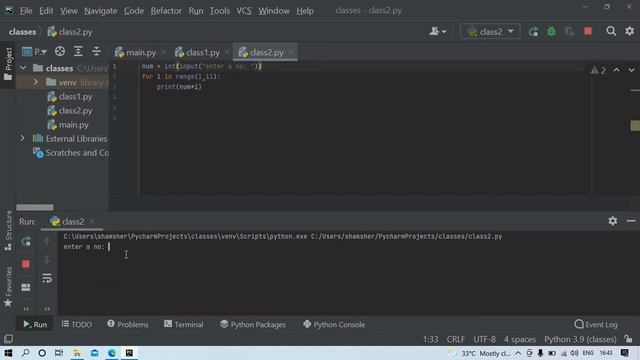Go to previous highlighted error arrow
This screenshot has width=640, height=360.
(616, 70)
